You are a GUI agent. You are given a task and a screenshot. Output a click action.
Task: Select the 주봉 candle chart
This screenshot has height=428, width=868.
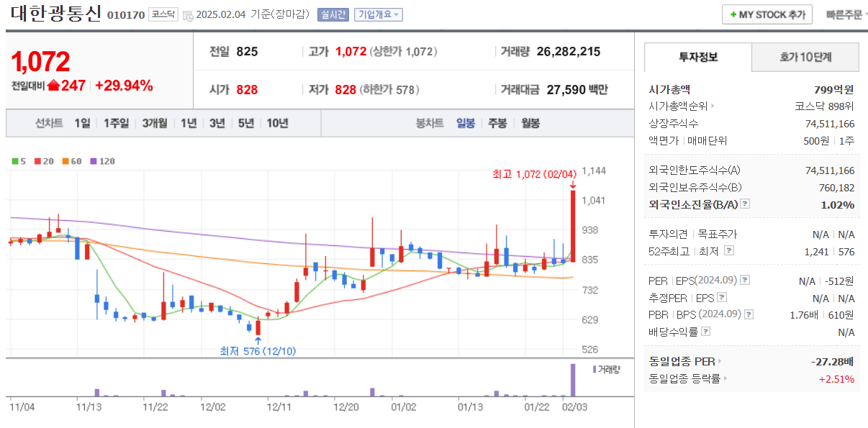(497, 123)
